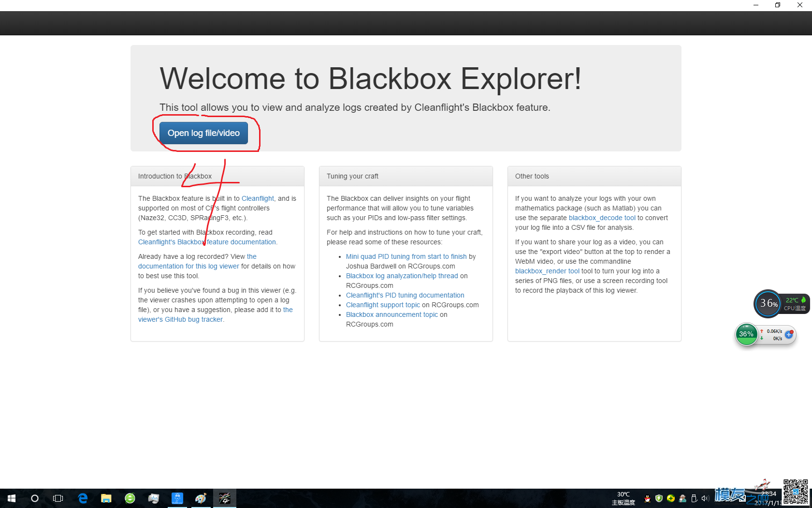
Task: Open Cleanflight's PID tuning documentation link
Action: pyautogui.click(x=405, y=295)
